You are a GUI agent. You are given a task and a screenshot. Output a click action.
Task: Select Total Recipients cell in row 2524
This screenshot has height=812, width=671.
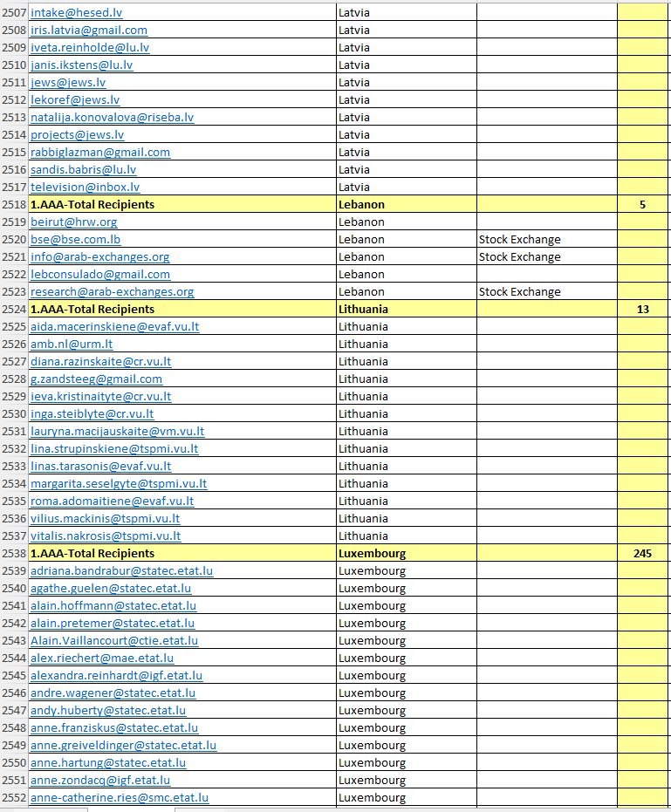click(182, 309)
